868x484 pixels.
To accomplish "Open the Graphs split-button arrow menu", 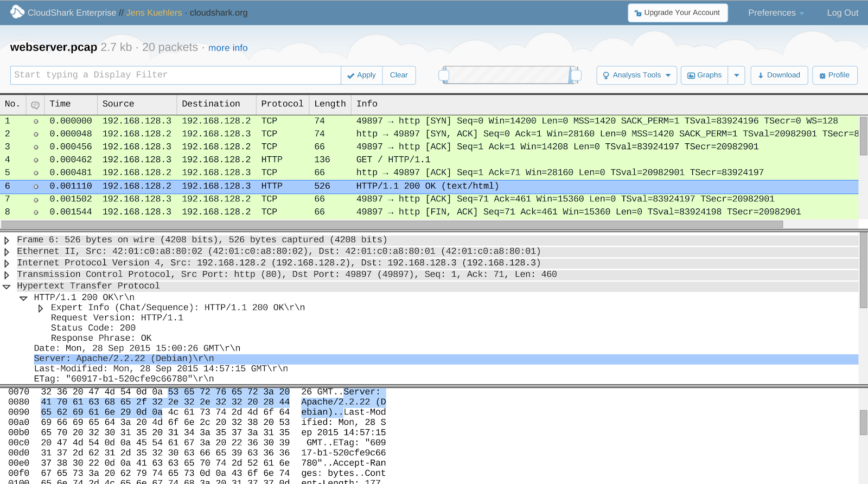I will click(x=737, y=75).
